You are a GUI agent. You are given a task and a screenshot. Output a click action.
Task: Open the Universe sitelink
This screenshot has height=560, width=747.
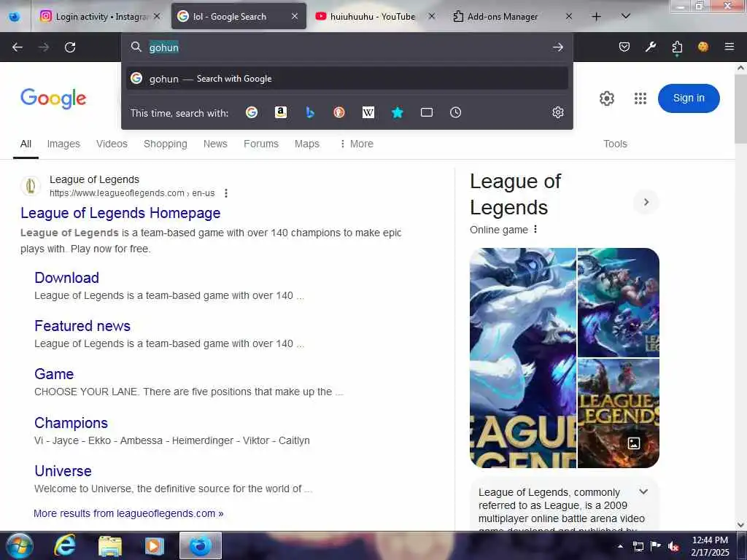point(63,471)
